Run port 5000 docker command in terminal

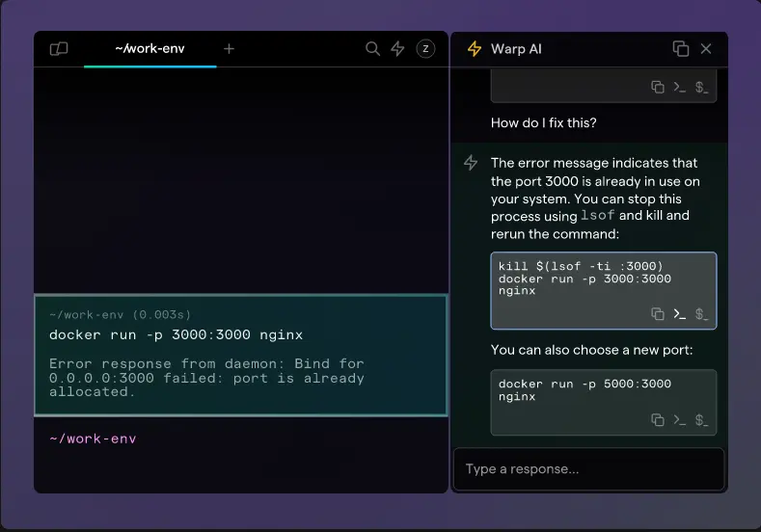pyautogui.click(x=679, y=419)
